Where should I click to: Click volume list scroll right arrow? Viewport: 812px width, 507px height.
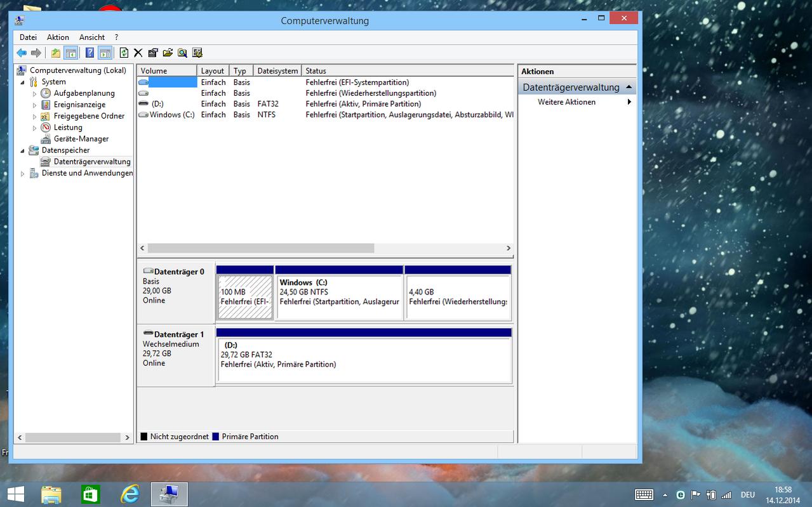pos(509,249)
